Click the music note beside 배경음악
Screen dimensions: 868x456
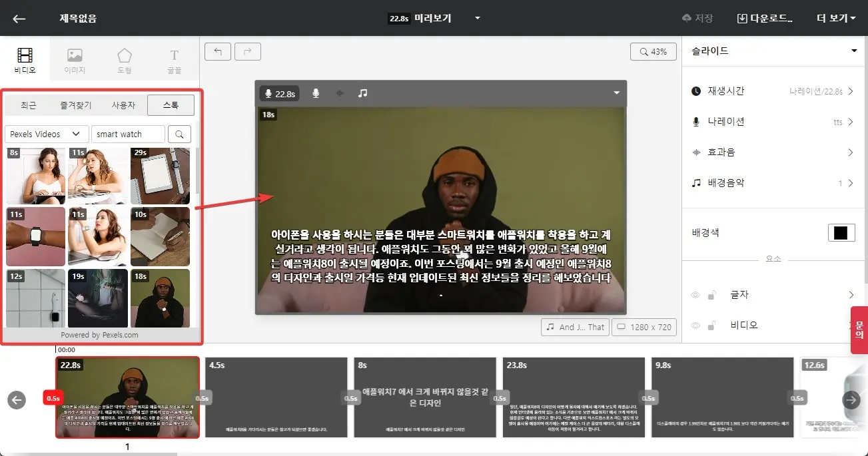(696, 183)
